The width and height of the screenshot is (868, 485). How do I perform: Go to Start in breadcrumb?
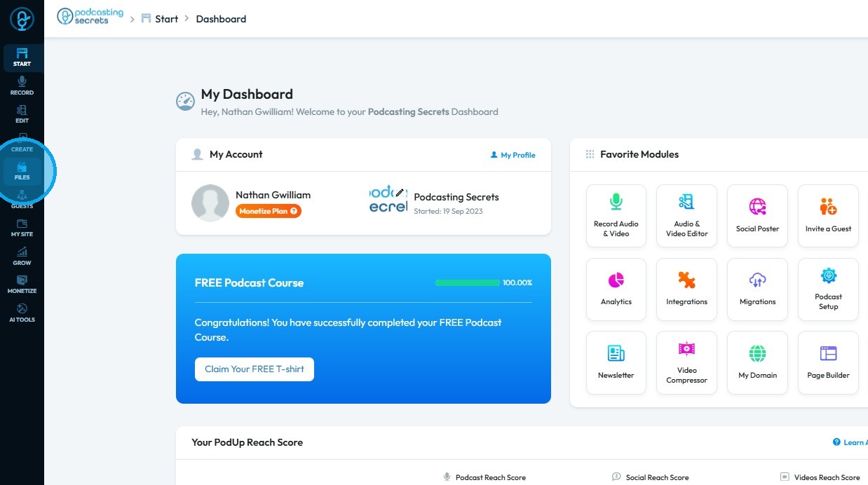(x=160, y=19)
